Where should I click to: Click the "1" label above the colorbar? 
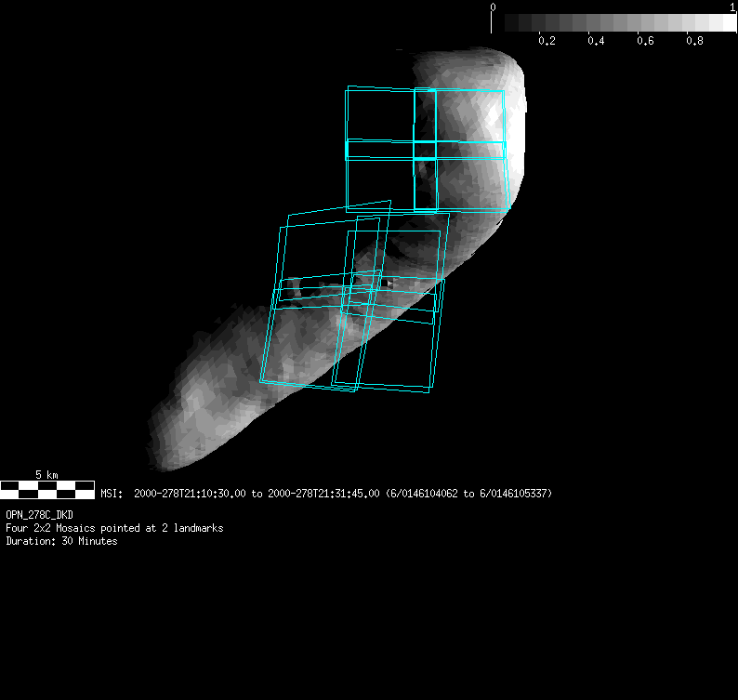point(733,7)
